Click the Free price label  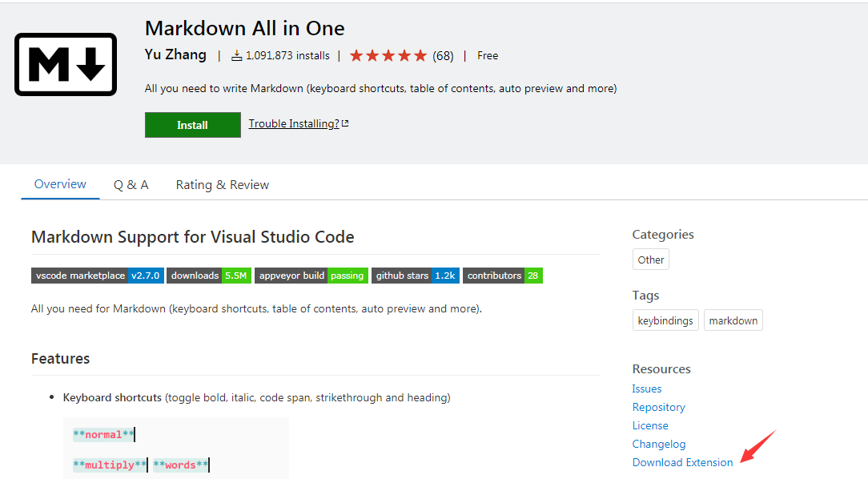coord(488,55)
